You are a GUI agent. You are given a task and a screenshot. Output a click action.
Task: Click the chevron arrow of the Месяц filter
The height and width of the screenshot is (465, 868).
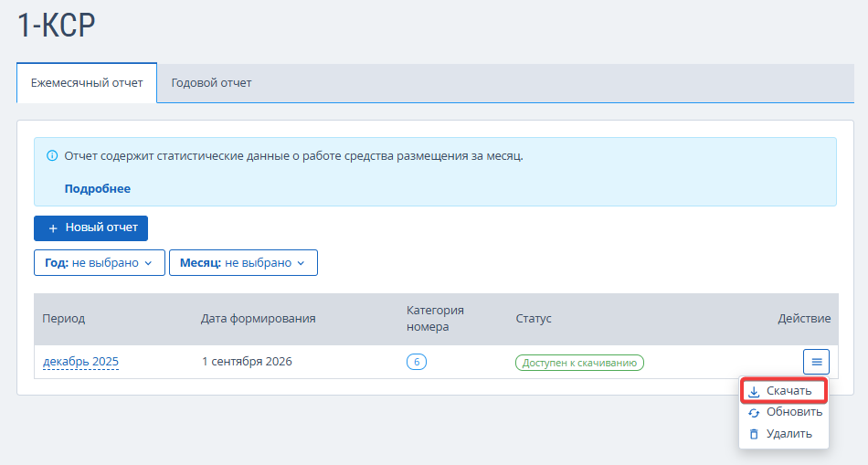(x=302, y=263)
